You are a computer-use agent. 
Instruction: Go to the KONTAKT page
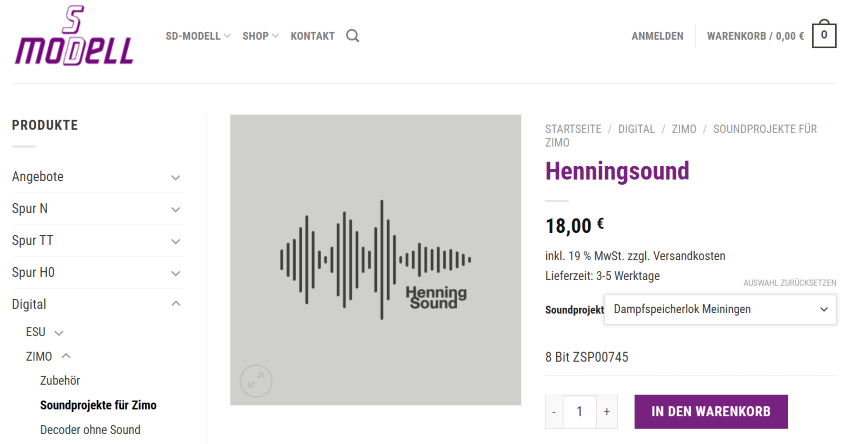[x=312, y=36]
